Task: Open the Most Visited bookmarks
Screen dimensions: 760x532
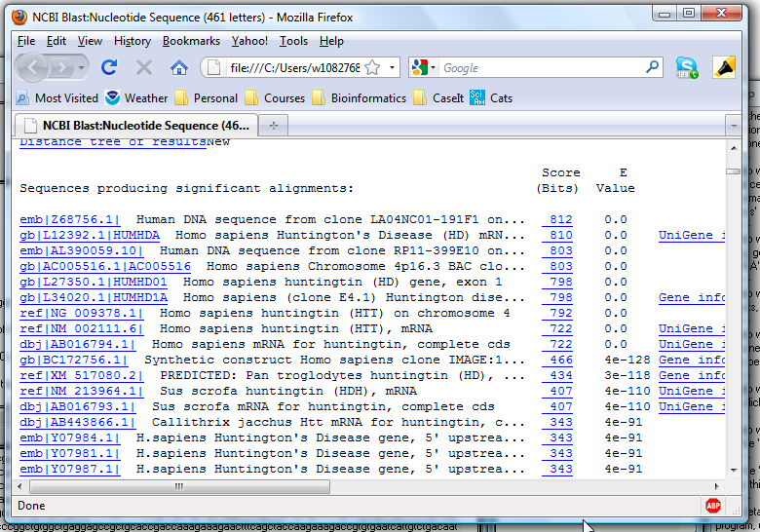Action: tap(57, 97)
